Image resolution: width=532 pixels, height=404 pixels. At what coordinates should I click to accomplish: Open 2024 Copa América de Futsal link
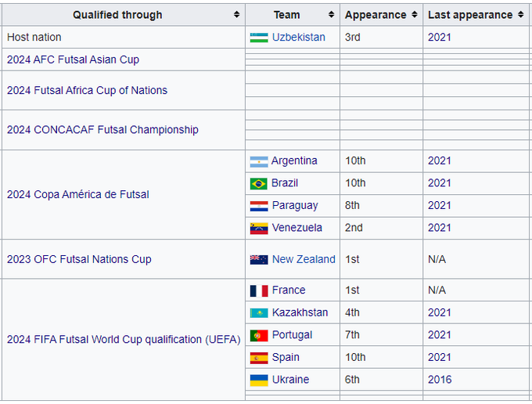(x=77, y=194)
